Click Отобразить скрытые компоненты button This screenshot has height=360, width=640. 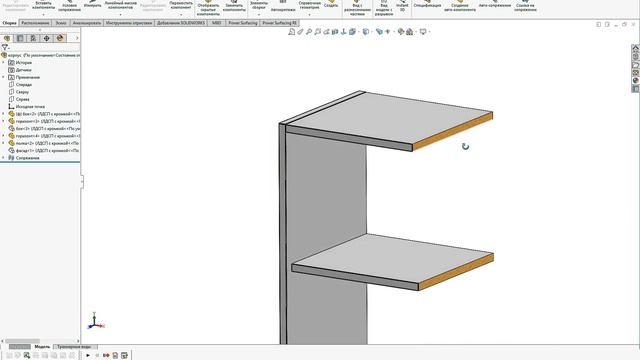pos(208,7)
